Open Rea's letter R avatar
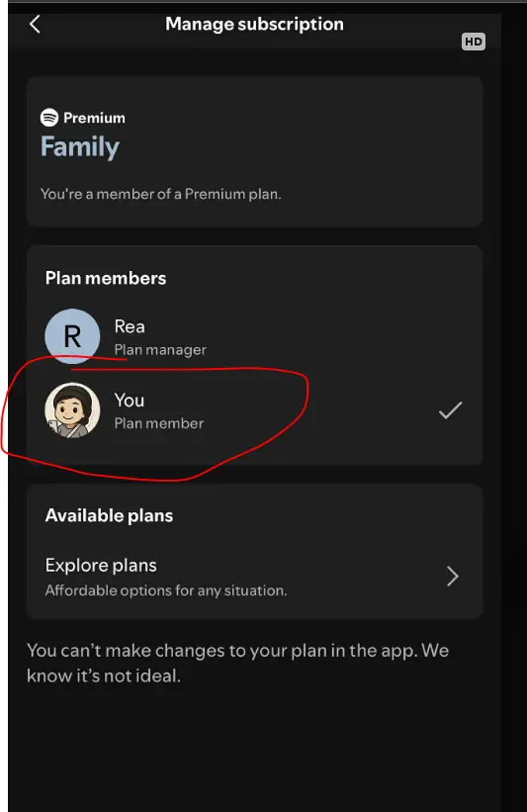The image size is (527, 812). (72, 336)
